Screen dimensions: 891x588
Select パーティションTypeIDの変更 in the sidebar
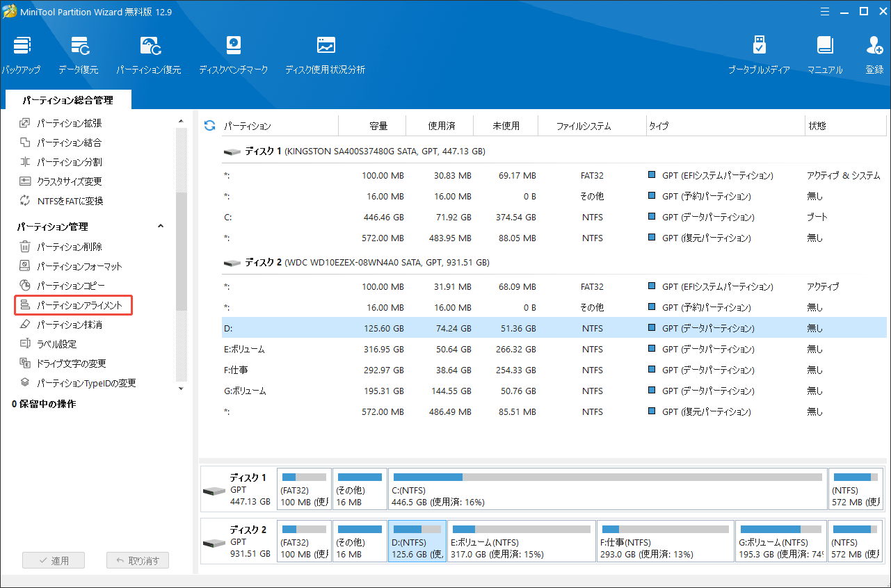78,383
